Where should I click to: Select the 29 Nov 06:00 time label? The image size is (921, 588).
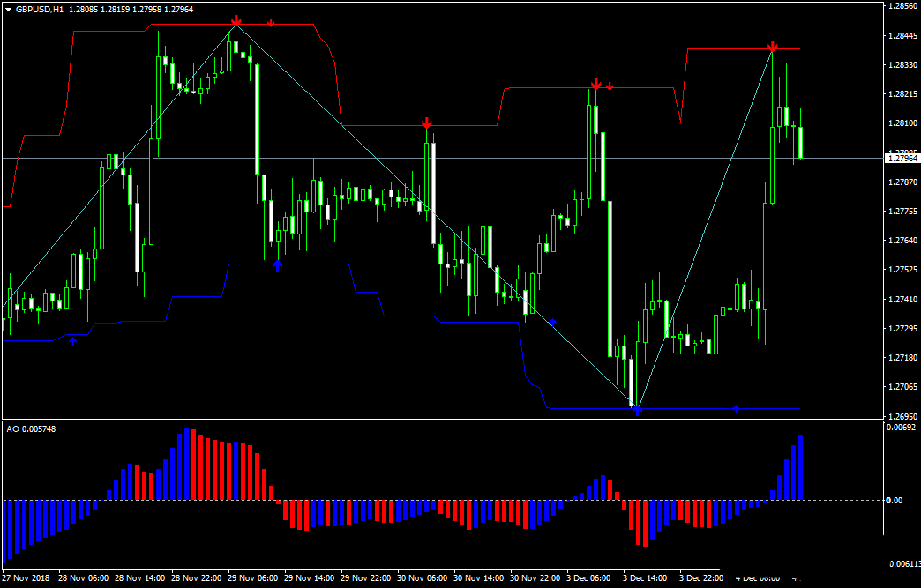(253, 579)
